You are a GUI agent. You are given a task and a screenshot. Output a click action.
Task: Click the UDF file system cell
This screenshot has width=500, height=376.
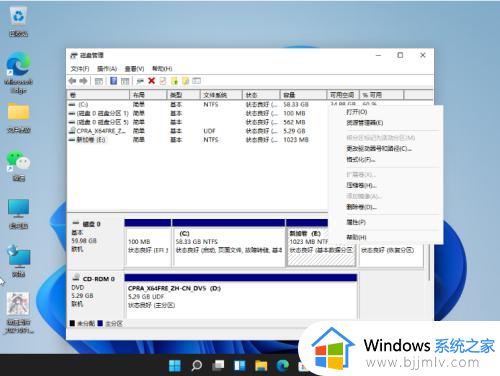click(x=210, y=131)
